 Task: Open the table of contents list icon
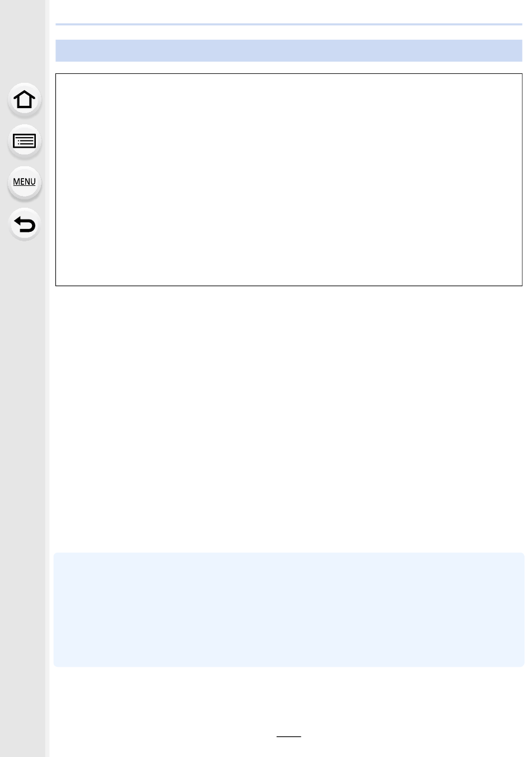24,141
